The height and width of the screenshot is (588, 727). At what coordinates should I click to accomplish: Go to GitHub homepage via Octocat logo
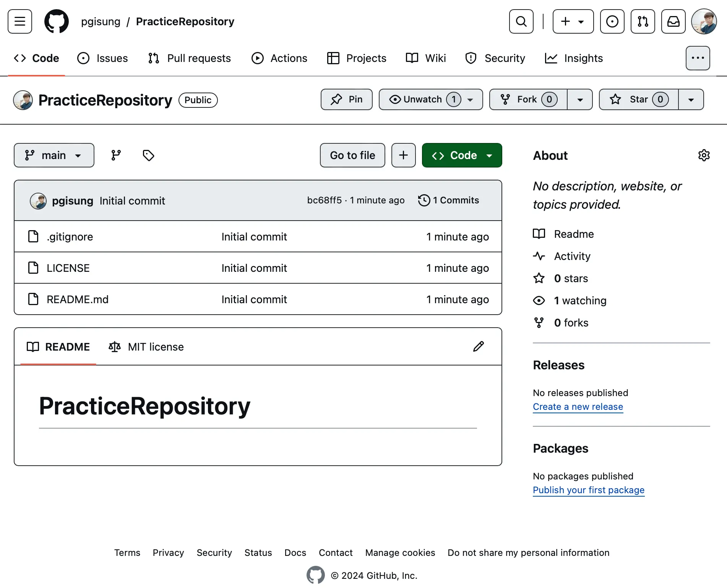pyautogui.click(x=57, y=21)
